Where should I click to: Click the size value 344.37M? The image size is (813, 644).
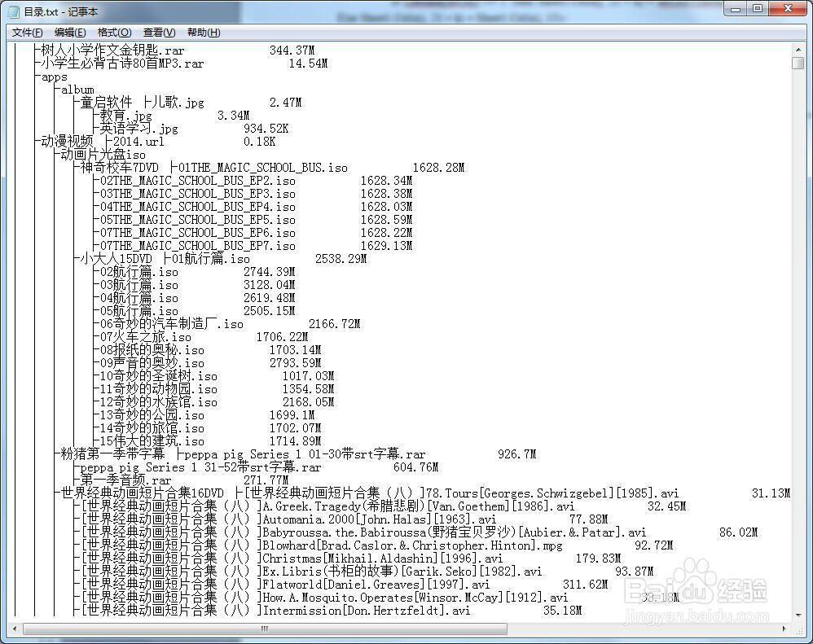click(x=292, y=50)
